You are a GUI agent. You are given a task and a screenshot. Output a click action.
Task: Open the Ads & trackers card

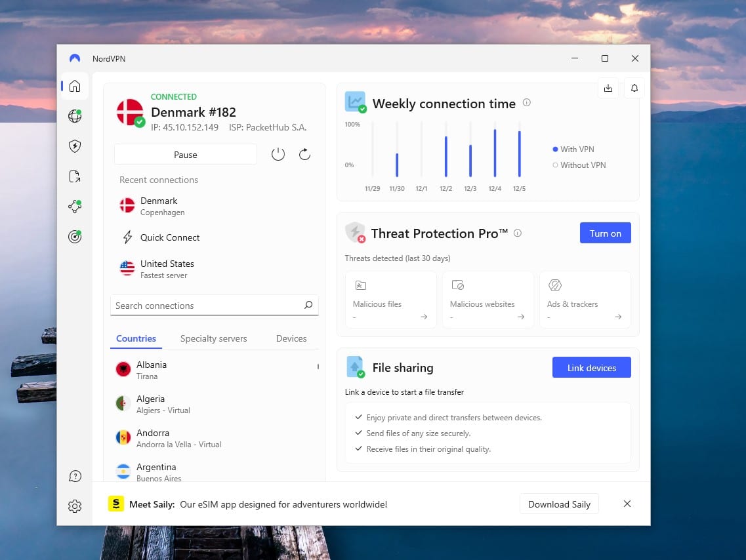tap(585, 300)
